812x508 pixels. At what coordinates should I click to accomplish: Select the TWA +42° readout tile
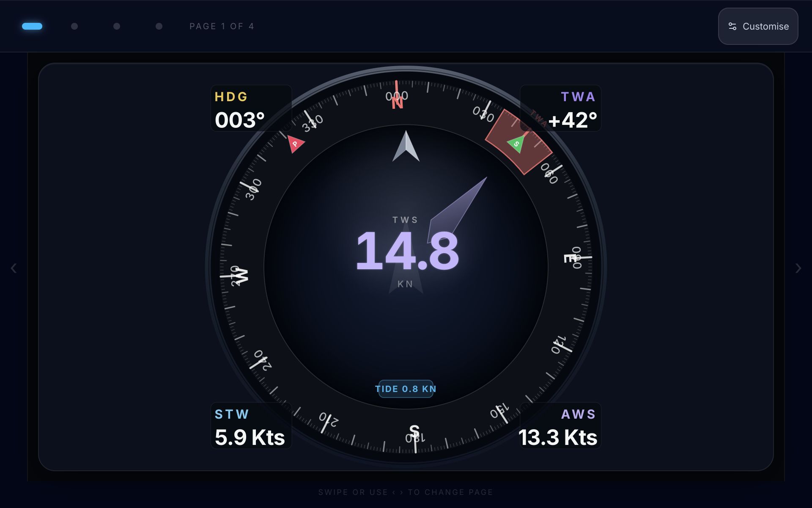[560, 108]
